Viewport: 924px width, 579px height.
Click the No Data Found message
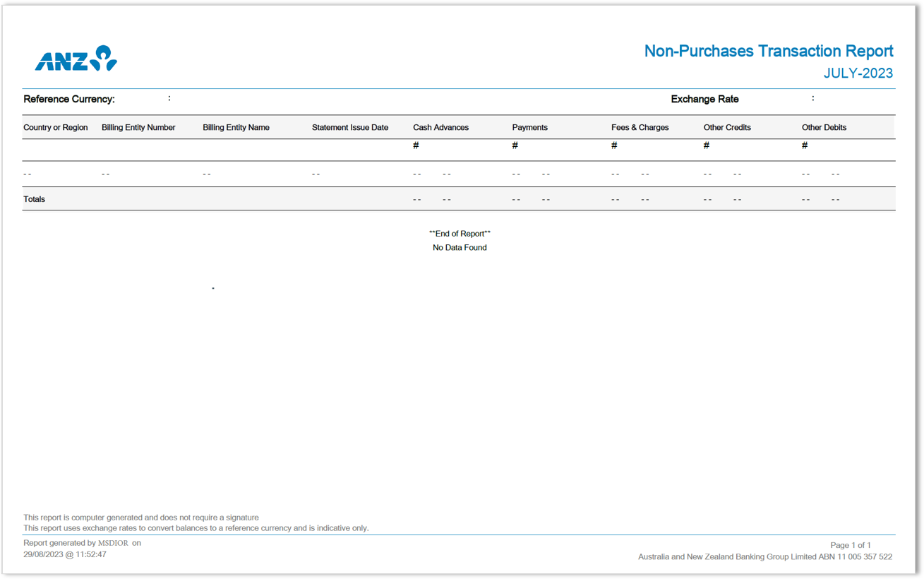coord(460,247)
